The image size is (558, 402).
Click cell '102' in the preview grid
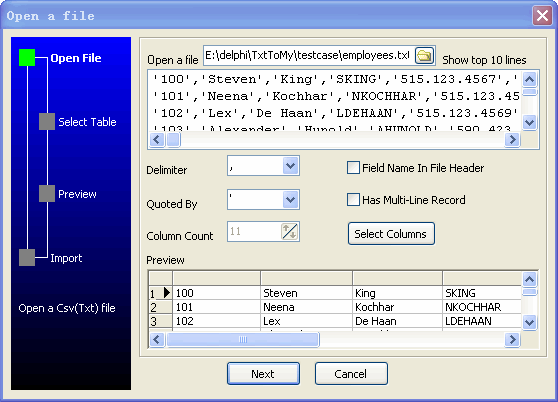[x=216, y=321]
